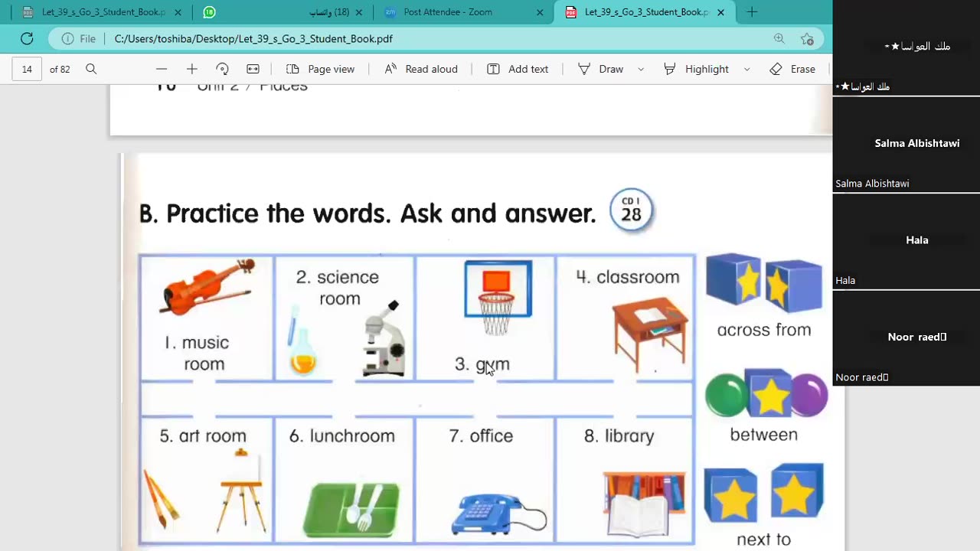This screenshot has width=980, height=551.
Task: Click the easel in art room
Action: (x=242, y=491)
